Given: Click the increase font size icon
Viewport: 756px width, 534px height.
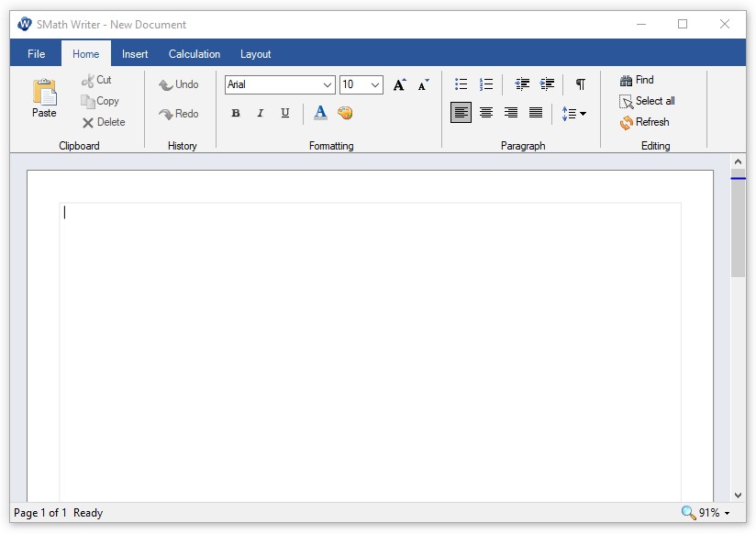Looking at the screenshot, I should 399,85.
